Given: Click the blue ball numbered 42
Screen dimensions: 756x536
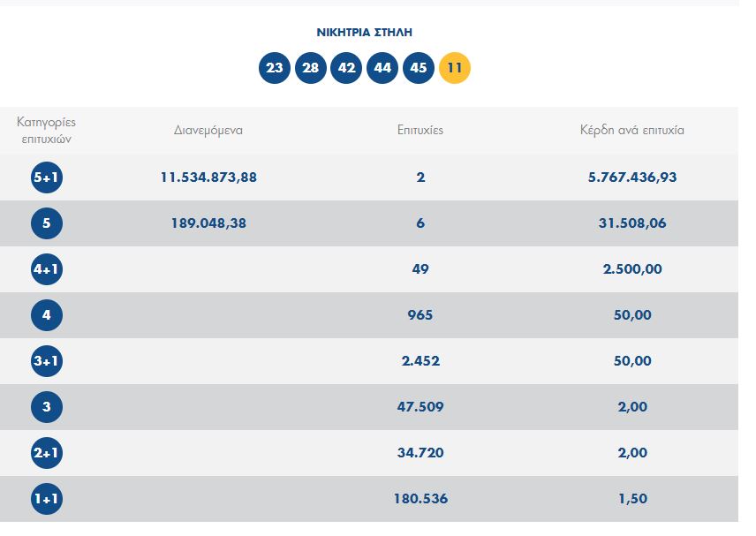Looking at the screenshot, I should click(x=346, y=68).
